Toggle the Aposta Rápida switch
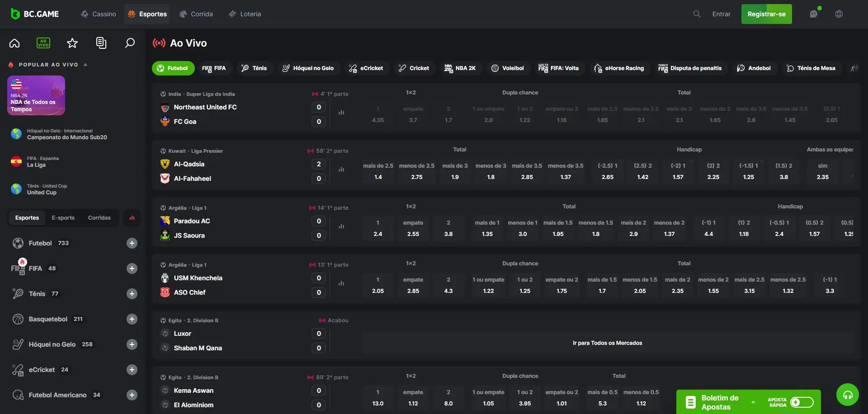Screen dimensions: 868x414 (x=802, y=402)
